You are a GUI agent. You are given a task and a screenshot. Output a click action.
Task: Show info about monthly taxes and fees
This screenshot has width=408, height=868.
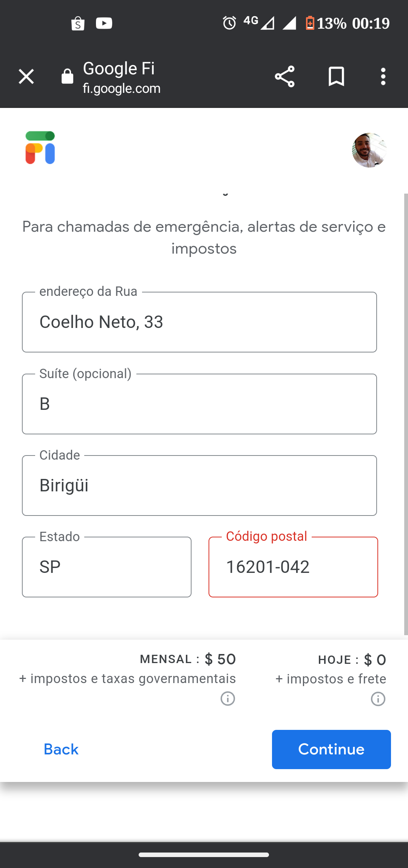[228, 699]
